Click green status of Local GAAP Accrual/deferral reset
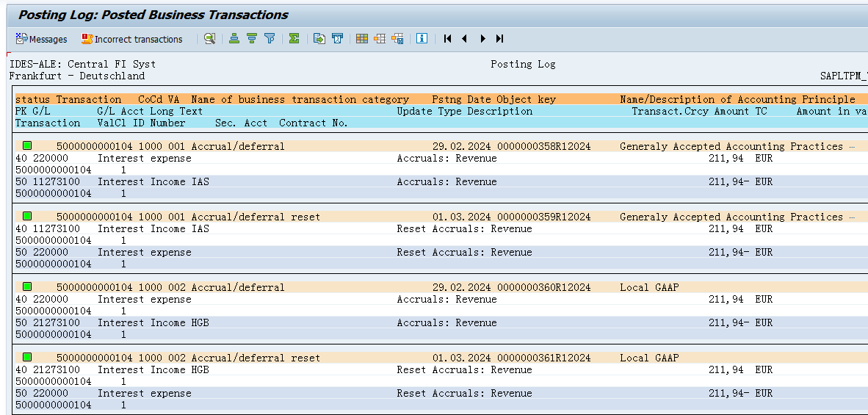The height and width of the screenshot is (415, 868). coord(27,358)
